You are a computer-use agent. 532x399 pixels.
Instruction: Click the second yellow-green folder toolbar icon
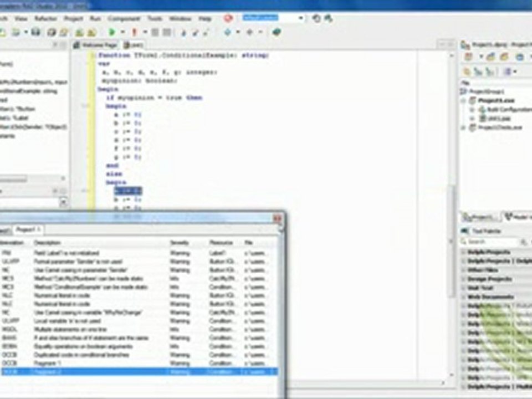91,32
